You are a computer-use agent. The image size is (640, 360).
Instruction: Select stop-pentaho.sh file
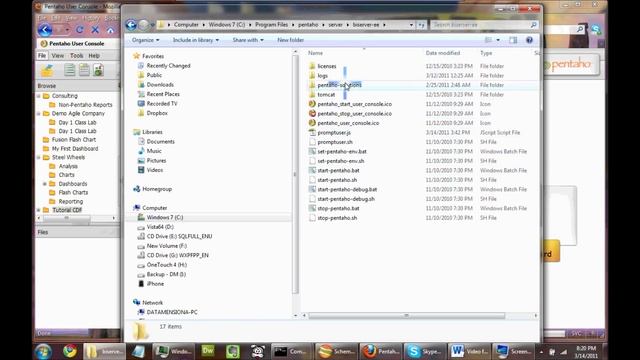pyautogui.click(x=337, y=218)
